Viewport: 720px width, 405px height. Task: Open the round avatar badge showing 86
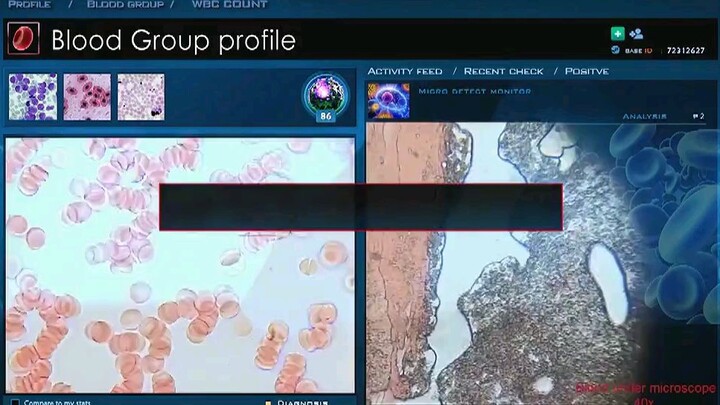[x=326, y=97]
